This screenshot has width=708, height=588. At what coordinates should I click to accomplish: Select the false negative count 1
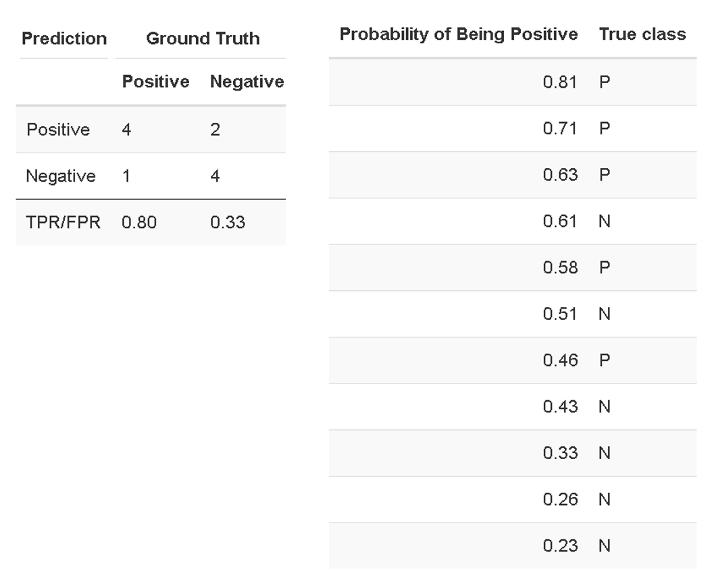(126, 177)
